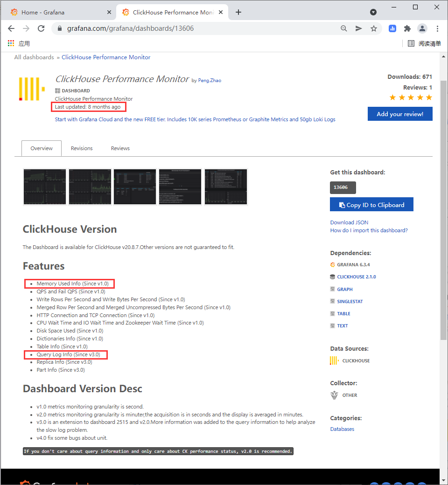
Task: Go back using the browser back arrow
Action: point(11,28)
